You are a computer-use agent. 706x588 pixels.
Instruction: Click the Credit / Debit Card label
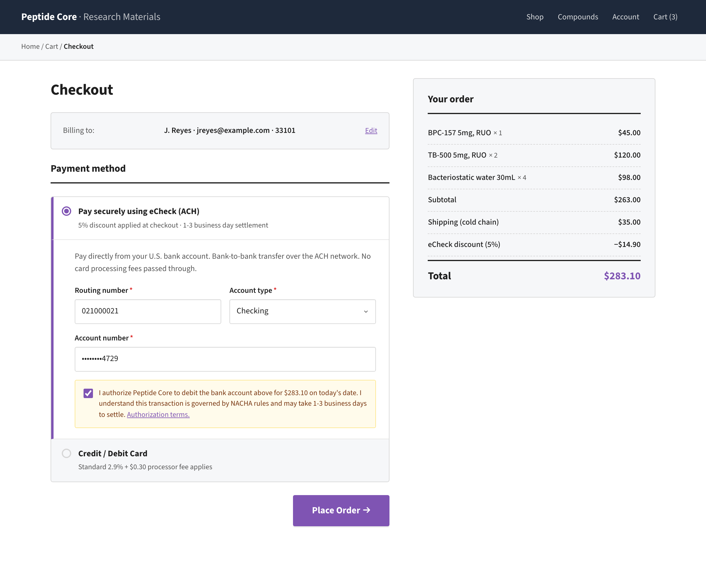(113, 453)
